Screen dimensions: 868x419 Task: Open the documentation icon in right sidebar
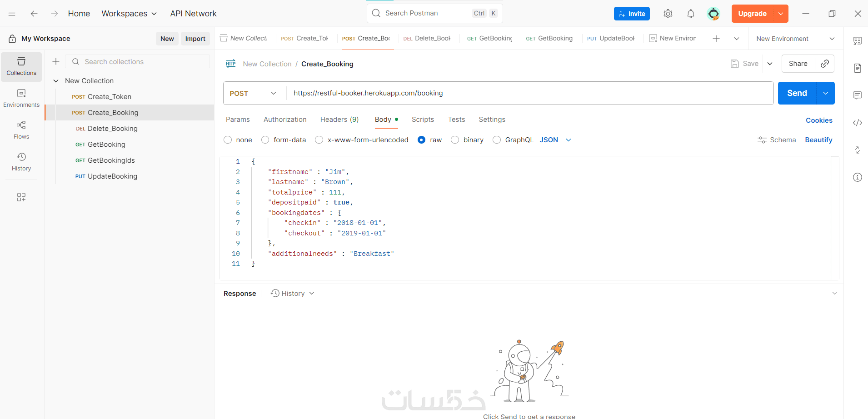coord(858,68)
